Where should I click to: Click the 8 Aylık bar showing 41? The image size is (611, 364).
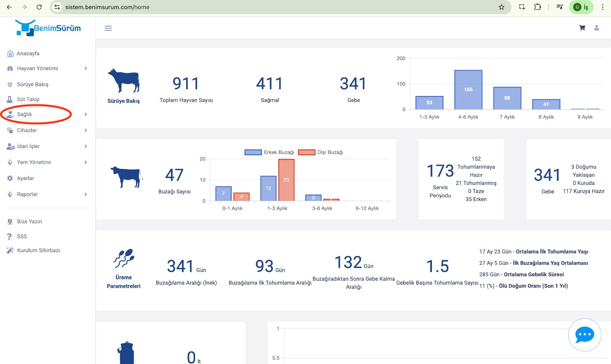coord(546,104)
